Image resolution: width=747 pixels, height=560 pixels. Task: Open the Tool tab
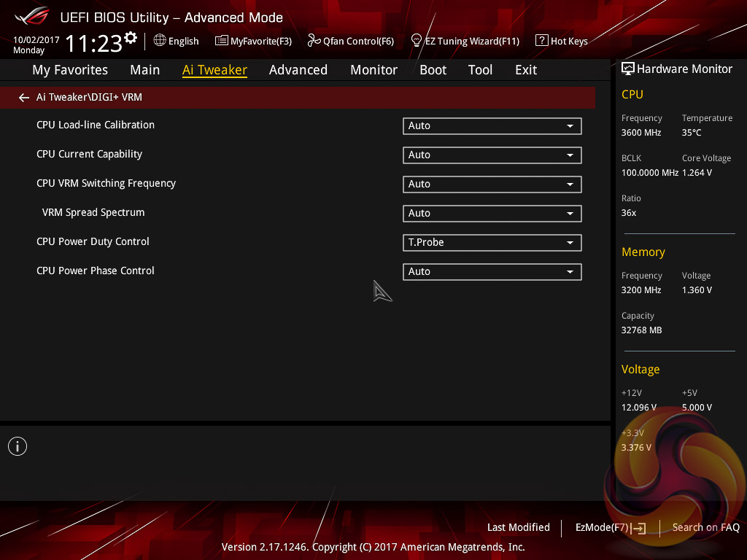[x=480, y=70]
